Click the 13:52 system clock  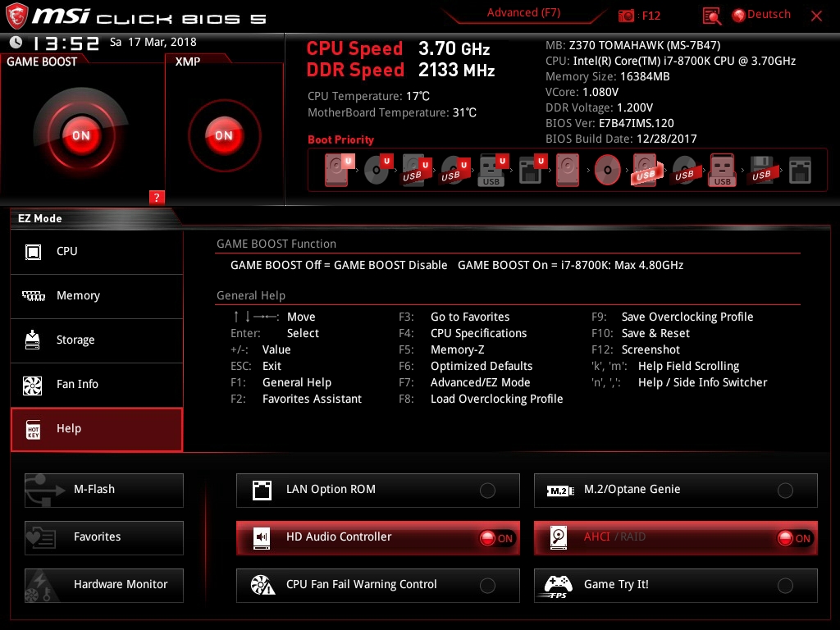[66, 43]
